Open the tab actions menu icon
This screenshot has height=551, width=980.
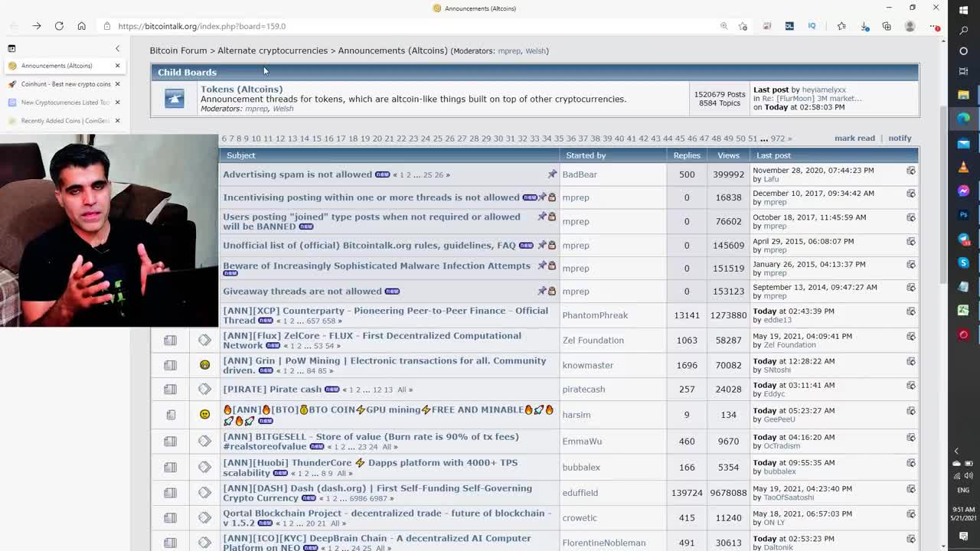[x=11, y=48]
